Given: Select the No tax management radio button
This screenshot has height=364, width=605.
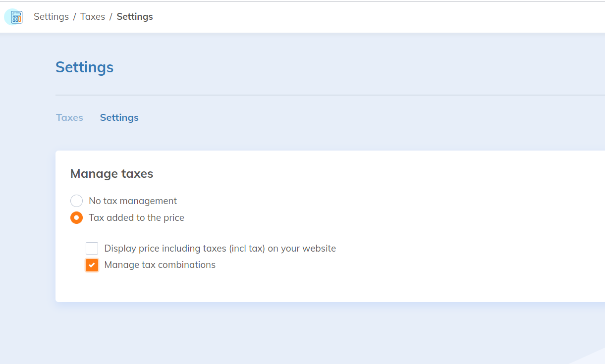Looking at the screenshot, I should coord(76,201).
